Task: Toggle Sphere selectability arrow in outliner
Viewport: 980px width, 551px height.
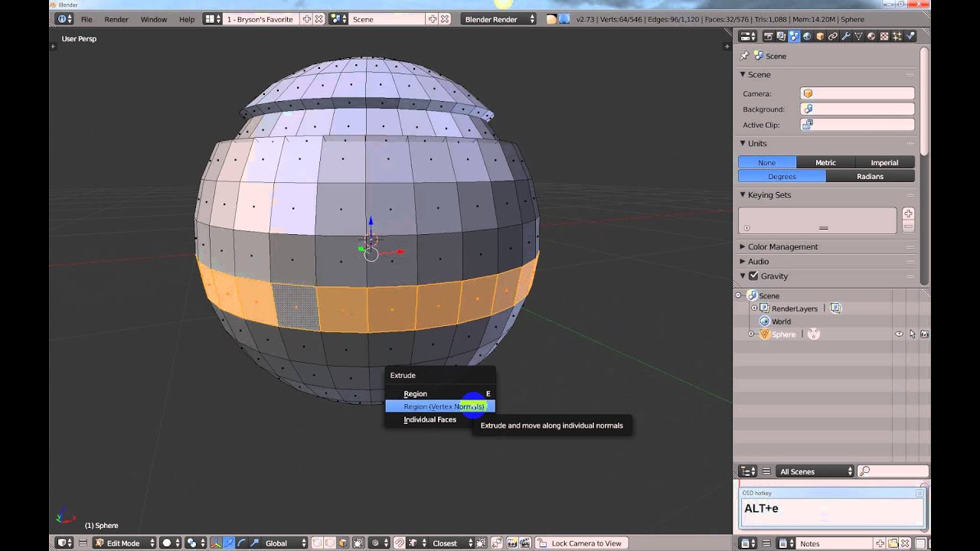Action: (x=912, y=334)
